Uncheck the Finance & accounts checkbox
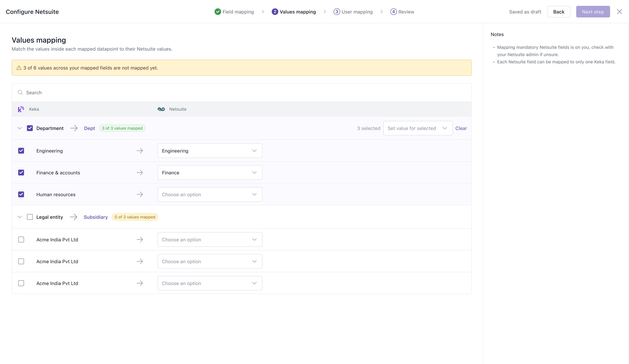The height and width of the screenshot is (364, 629). coord(21,173)
